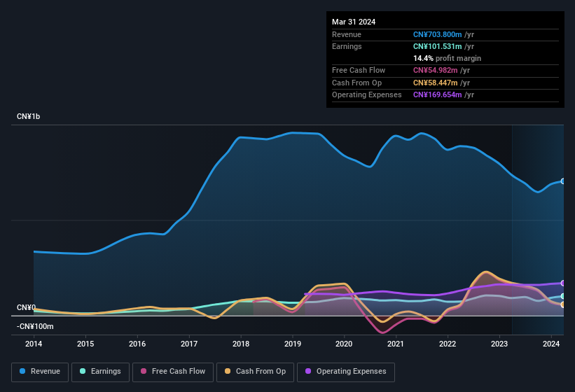This screenshot has height=392, width=575.
Task: Select the 2015 x-axis label
Action: pos(85,344)
